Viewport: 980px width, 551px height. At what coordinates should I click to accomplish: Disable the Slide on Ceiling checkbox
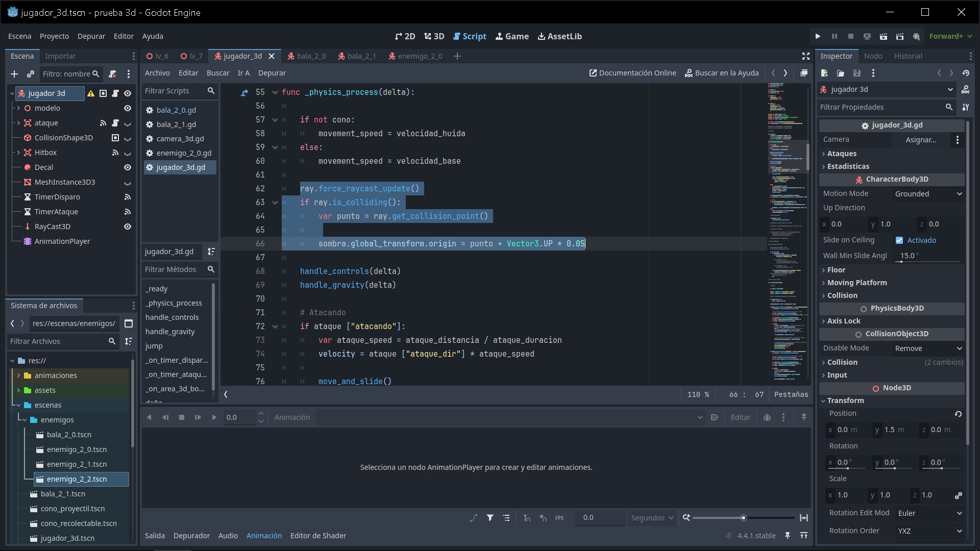(900, 240)
